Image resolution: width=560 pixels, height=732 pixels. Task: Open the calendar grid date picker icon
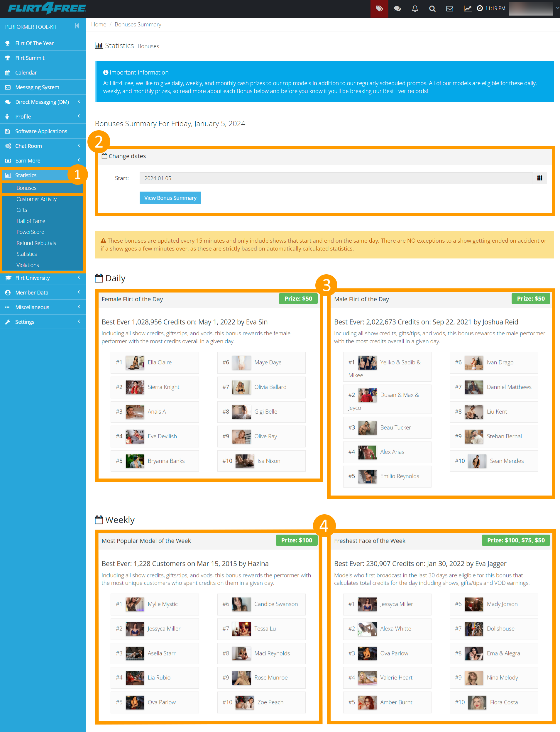pyautogui.click(x=539, y=178)
